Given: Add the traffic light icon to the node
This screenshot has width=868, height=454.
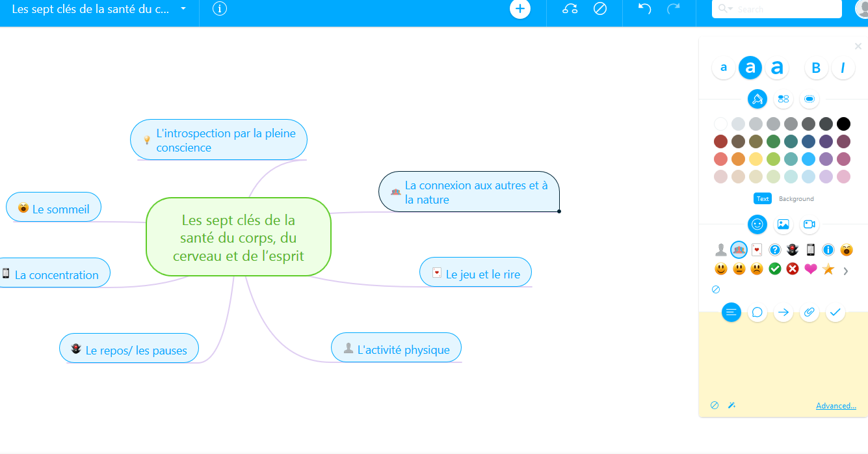Looking at the screenshot, I should pyautogui.click(x=791, y=249).
